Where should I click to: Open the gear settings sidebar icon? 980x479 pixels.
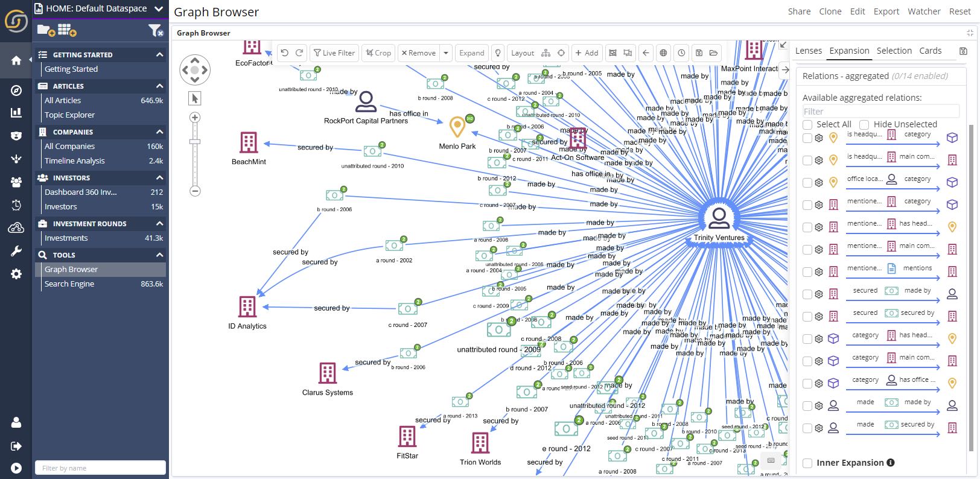pos(16,274)
